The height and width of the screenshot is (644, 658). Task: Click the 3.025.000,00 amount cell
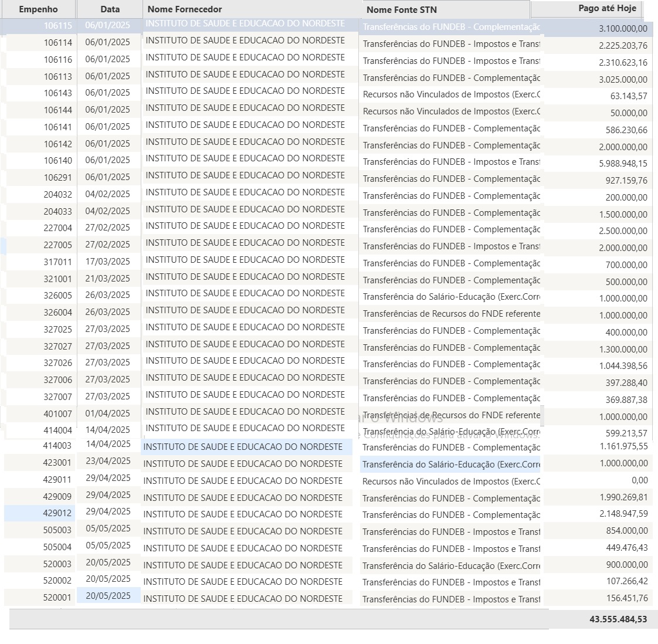tap(623, 79)
